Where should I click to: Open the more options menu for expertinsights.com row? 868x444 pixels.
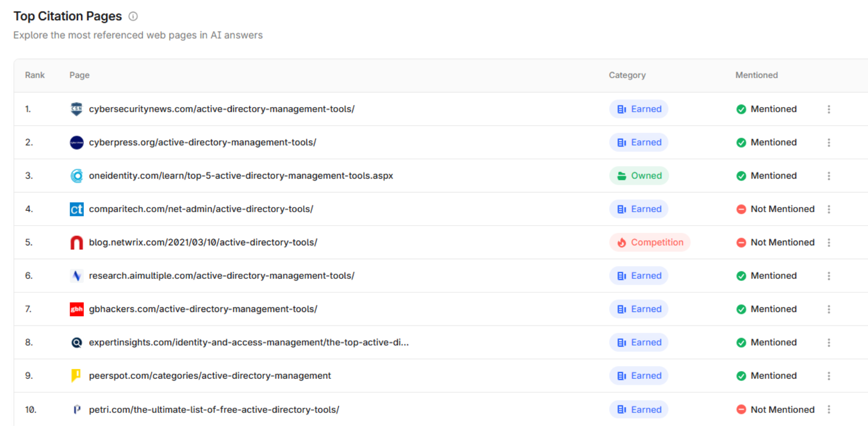click(829, 343)
